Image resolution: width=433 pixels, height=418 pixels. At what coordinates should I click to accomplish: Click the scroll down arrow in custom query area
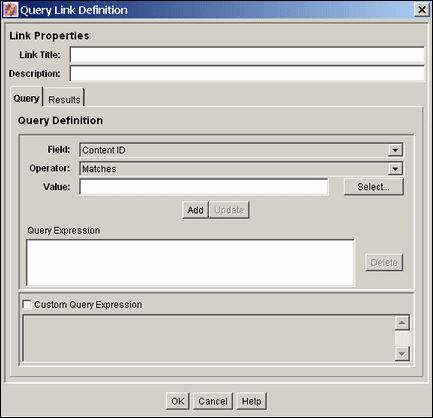(402, 354)
